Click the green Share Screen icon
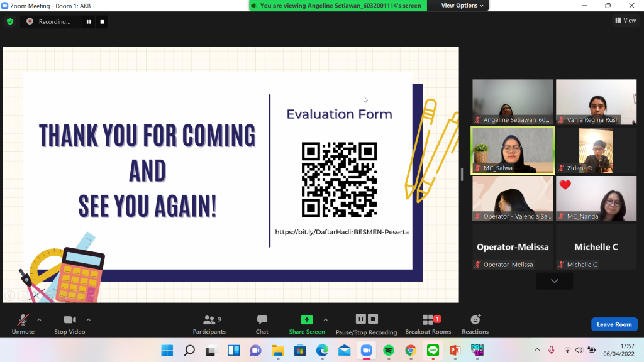This screenshot has height=362, width=644. [306, 320]
